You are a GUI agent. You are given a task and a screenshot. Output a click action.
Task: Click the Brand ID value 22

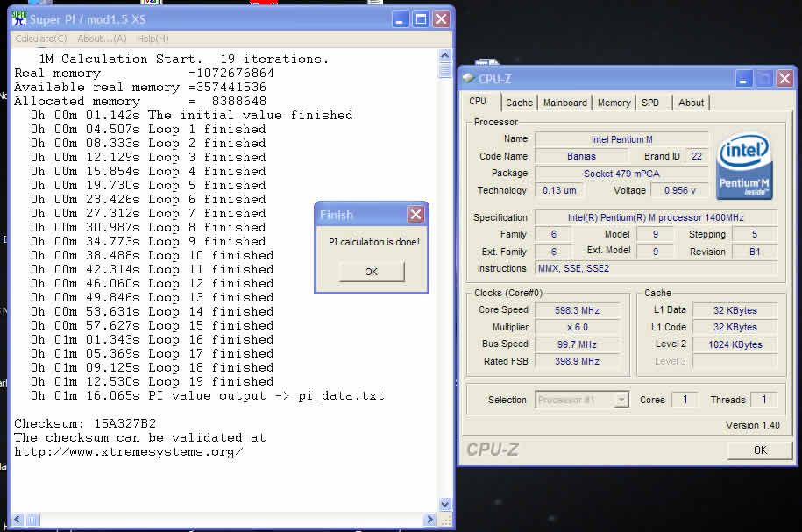click(x=697, y=156)
